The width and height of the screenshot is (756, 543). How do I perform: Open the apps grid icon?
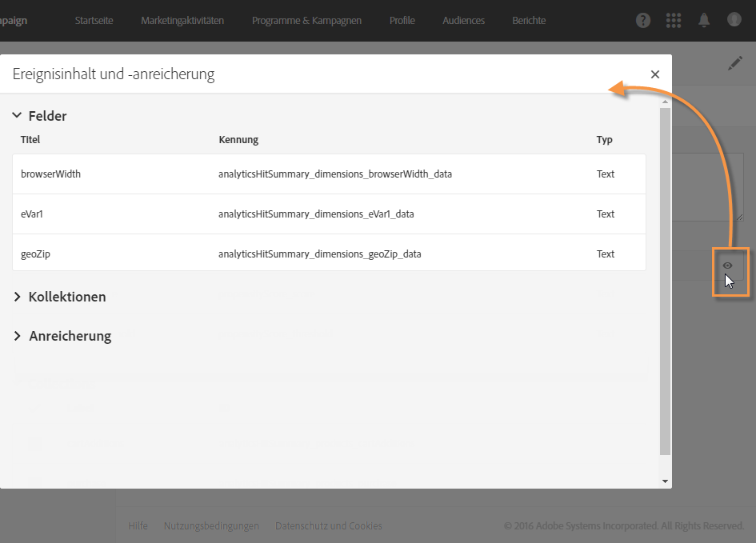674,20
